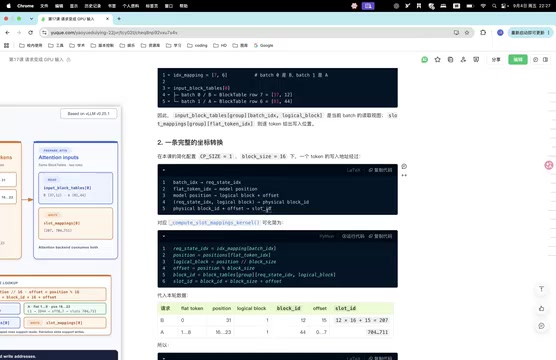Viewport: 556px width, 360px height.
Task: Open Chrome extensions puzzle icon
Action: click(483, 33)
